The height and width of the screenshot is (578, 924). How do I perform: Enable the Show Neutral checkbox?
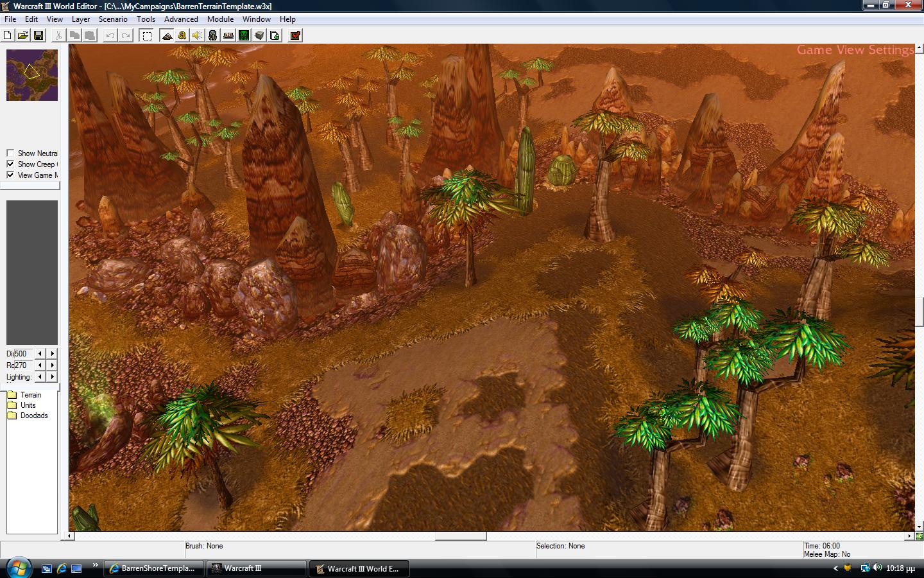10,153
